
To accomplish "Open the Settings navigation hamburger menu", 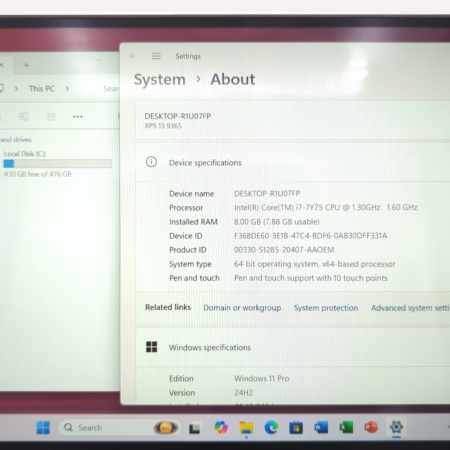I will tap(156, 56).
